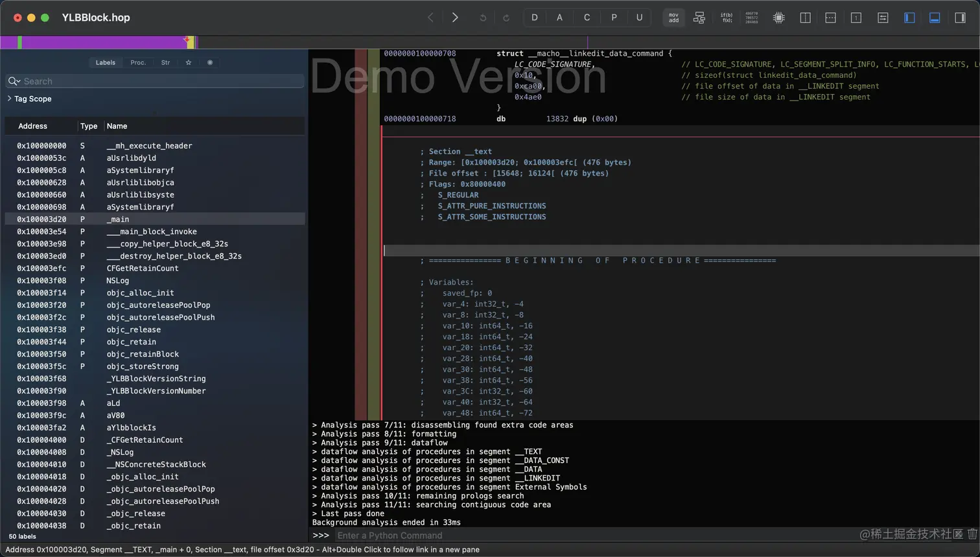
Task: Switch to the Str tab
Action: [165, 63]
